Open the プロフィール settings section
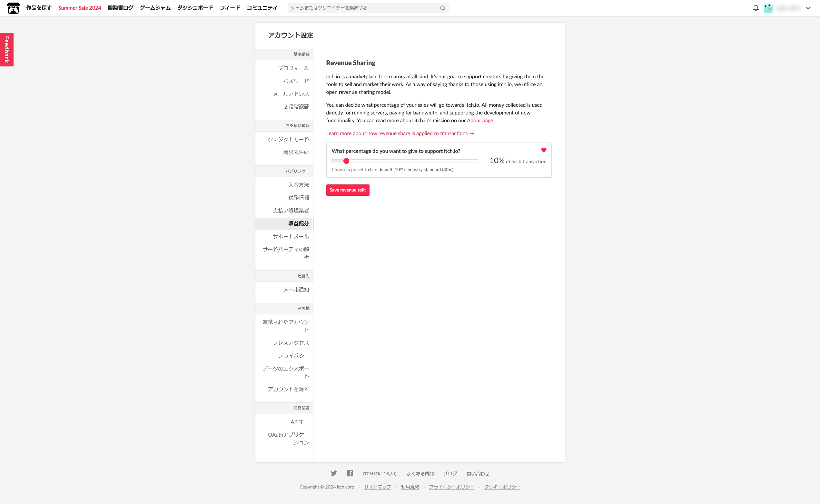Screen dimensions: 820x504 tap(293, 68)
